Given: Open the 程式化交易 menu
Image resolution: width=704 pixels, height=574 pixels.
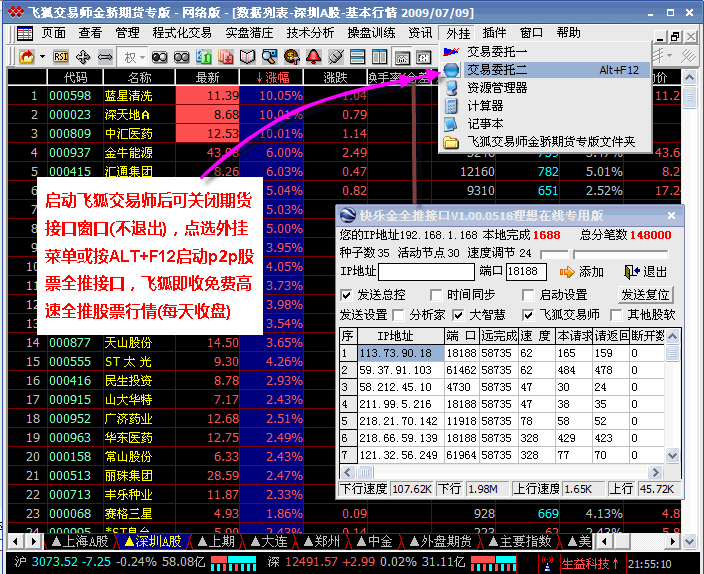Looking at the screenshot, I should click(x=181, y=33).
